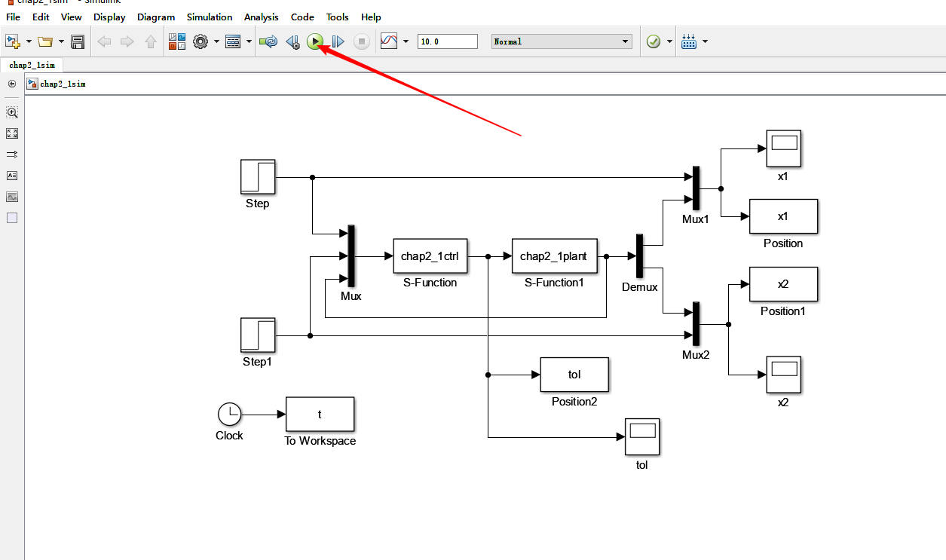946x560 pixels.
Task: Click the Up to Parent arrow
Action: [151, 41]
